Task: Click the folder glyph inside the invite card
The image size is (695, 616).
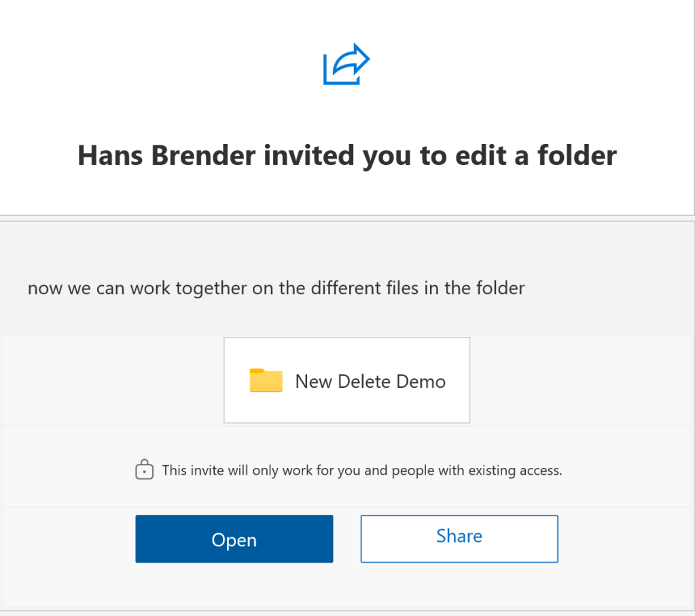Action: coord(266,380)
